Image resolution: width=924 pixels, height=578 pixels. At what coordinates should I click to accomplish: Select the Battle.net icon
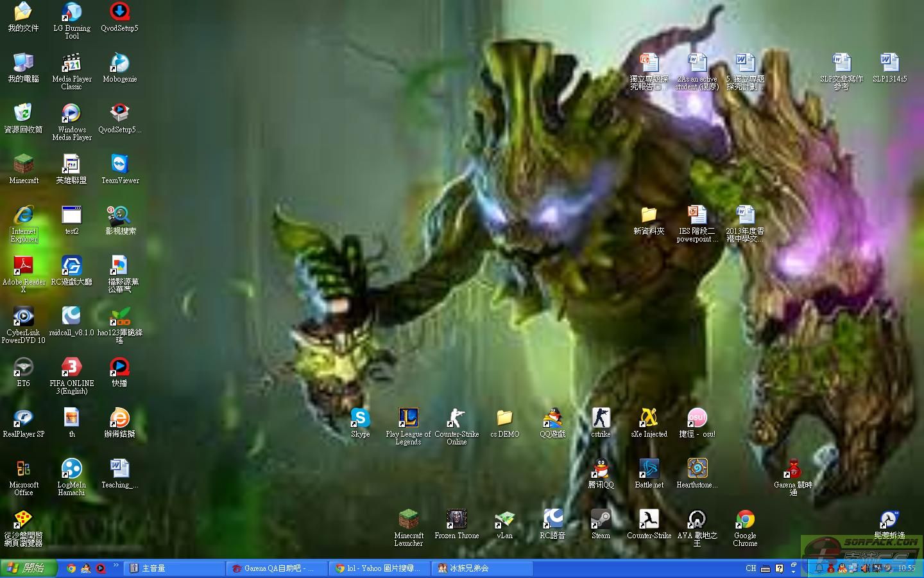tap(649, 469)
